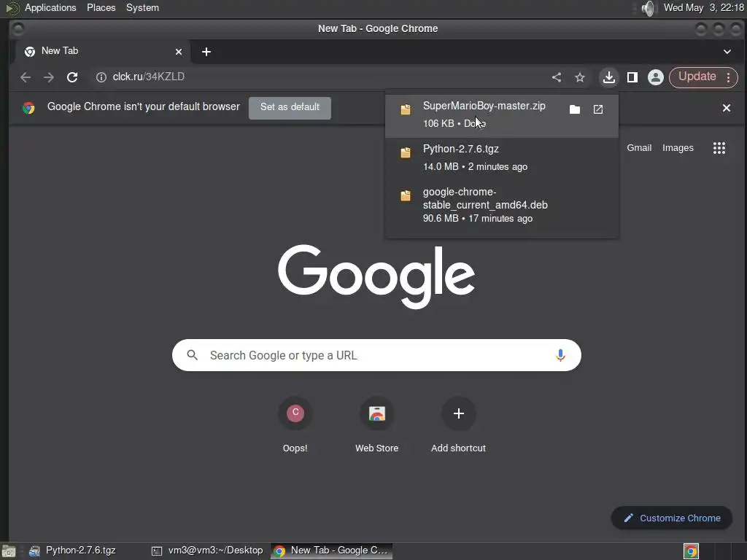
Task: Open the tab search chevron
Action: (x=727, y=52)
